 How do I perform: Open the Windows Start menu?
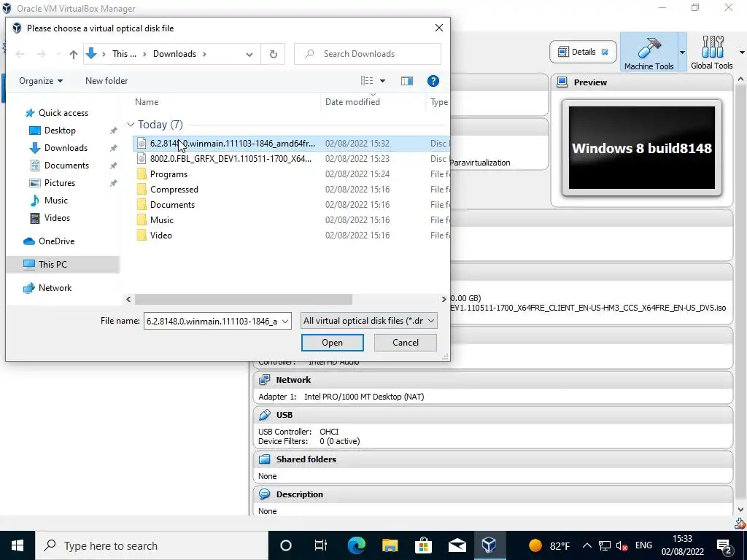pyautogui.click(x=18, y=545)
